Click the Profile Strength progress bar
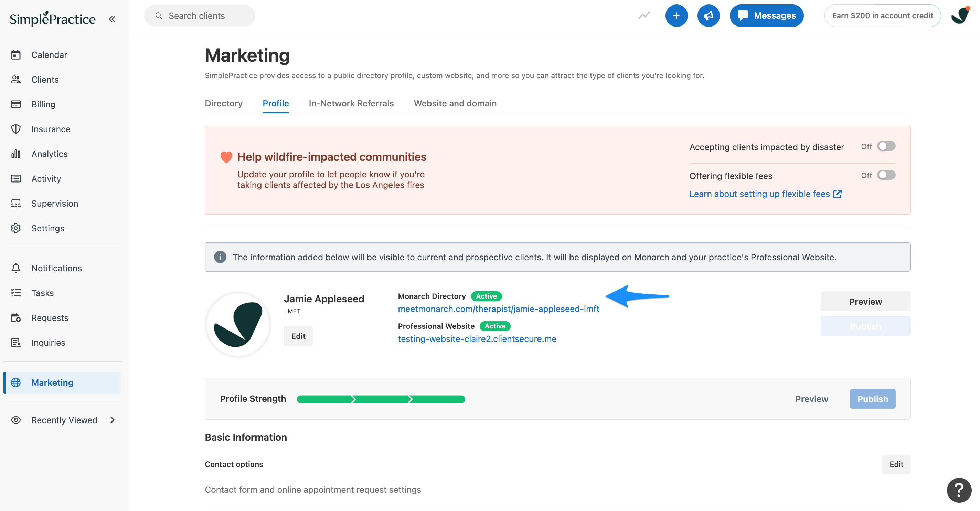The image size is (980, 511). click(x=381, y=399)
